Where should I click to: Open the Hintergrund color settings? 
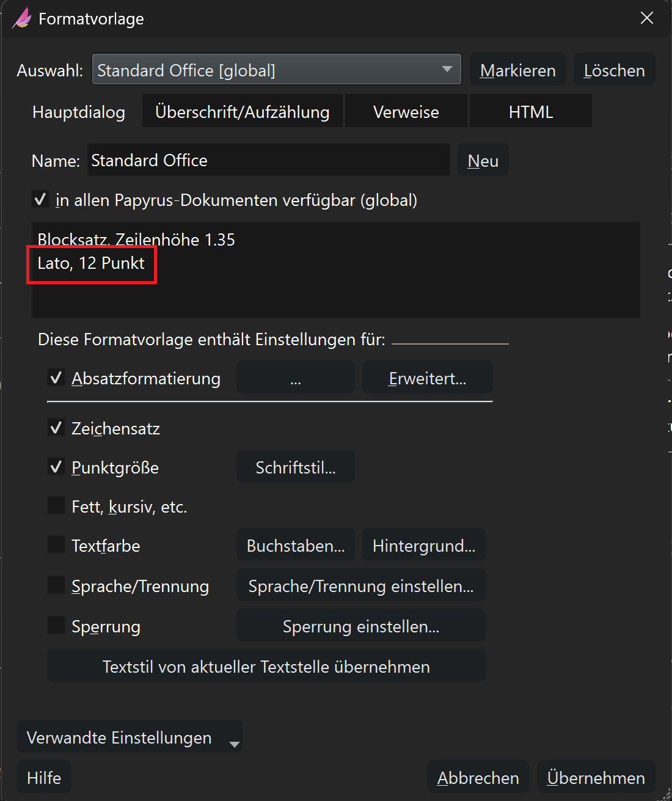[x=424, y=546]
